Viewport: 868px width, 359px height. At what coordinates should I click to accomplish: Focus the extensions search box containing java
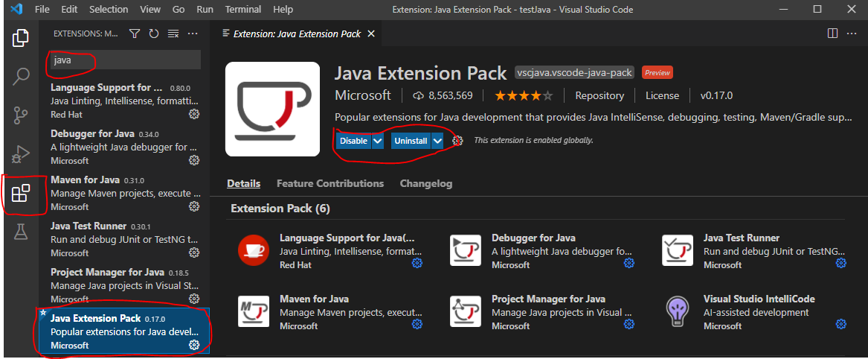click(x=126, y=60)
